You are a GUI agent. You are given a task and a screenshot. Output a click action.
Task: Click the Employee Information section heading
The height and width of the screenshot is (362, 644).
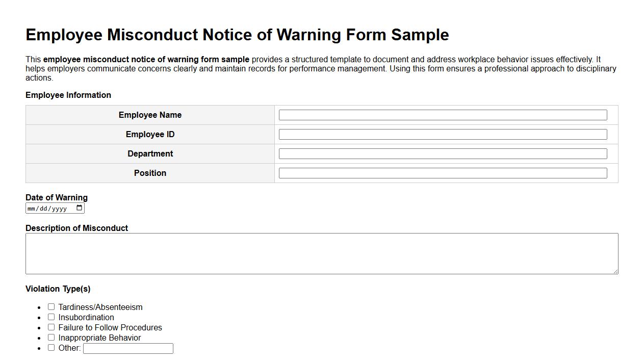(68, 95)
